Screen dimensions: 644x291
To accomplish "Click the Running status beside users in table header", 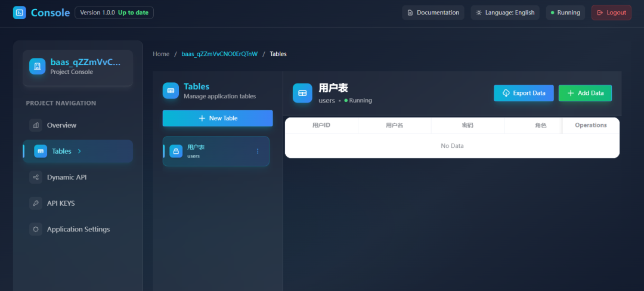I will (x=358, y=100).
